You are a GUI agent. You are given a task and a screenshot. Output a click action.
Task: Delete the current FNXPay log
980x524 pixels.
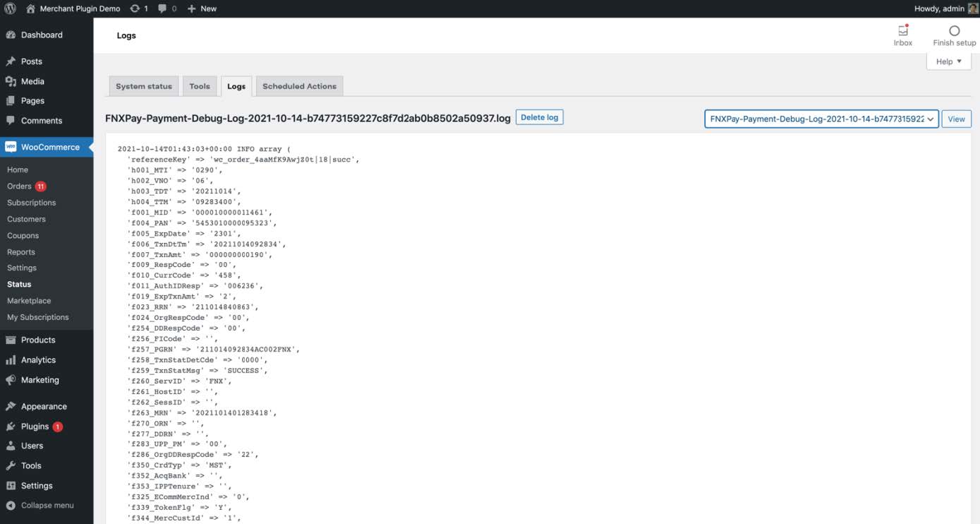click(x=540, y=117)
